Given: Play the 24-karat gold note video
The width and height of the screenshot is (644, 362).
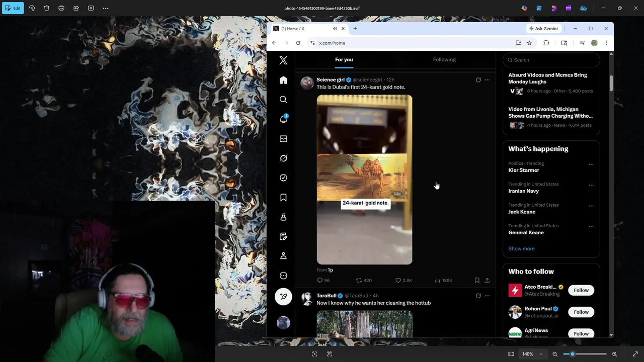Looking at the screenshot, I should point(364,179).
